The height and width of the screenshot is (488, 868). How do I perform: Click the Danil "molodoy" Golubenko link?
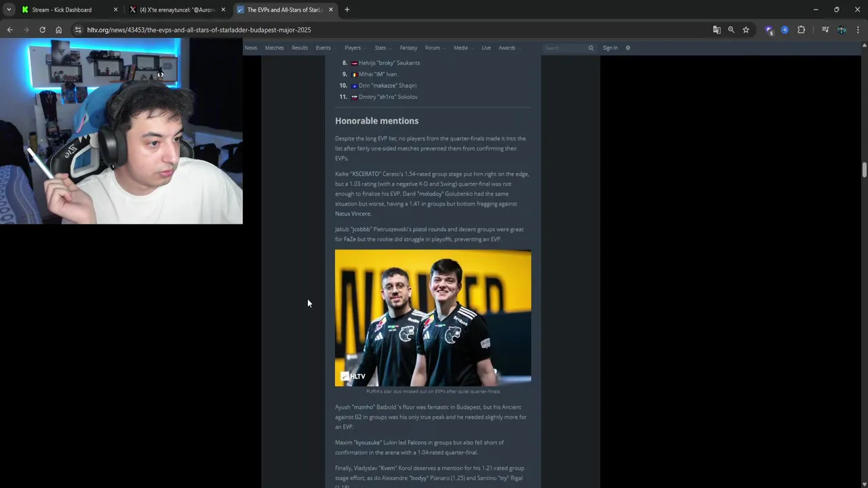[x=430, y=194]
